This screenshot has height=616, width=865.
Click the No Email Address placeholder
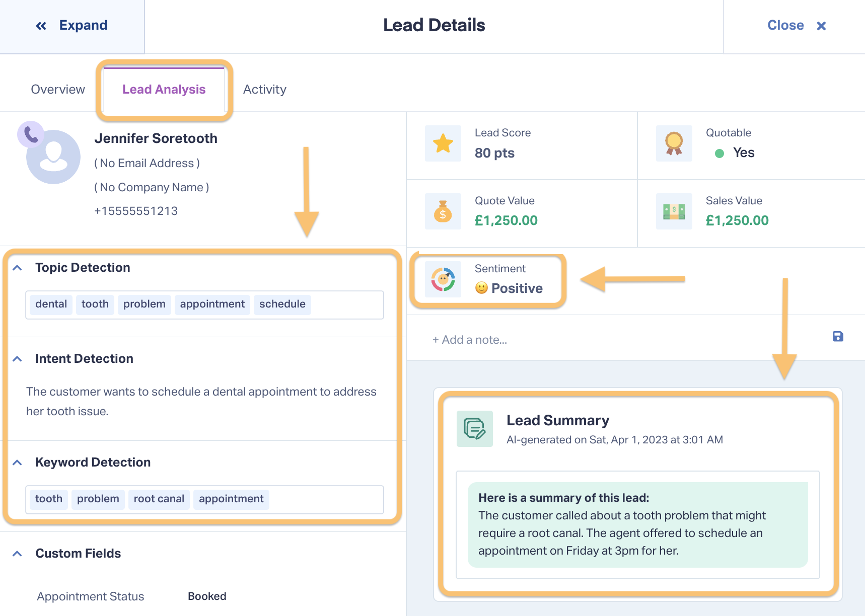tap(147, 163)
